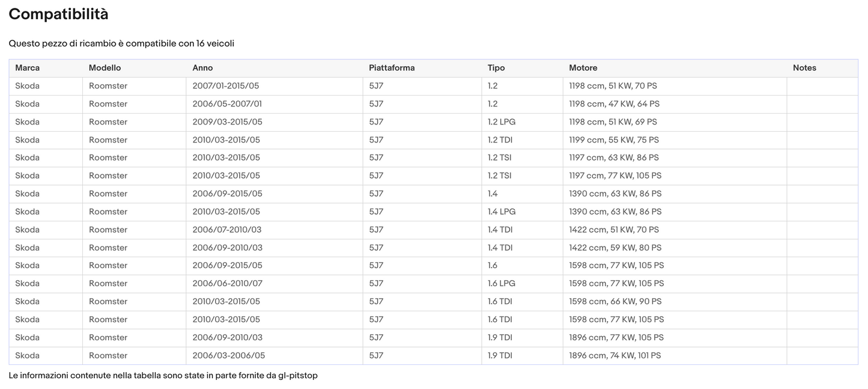Click the 1199 ccm, 55 KW engine cell
This screenshot has width=868, height=389.
pyautogui.click(x=613, y=140)
